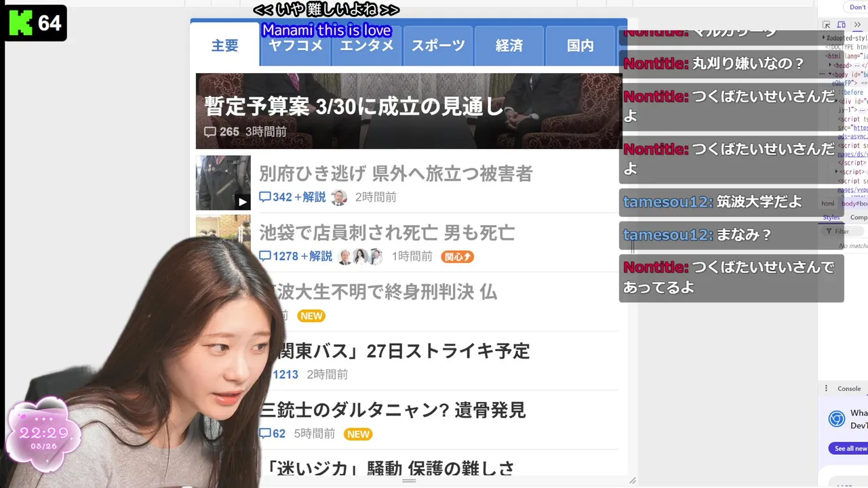Screen dimensions: 868x488
Task: Open article 別府ひき逃げ 県外へ旅立つ被害者
Action: click(395, 174)
